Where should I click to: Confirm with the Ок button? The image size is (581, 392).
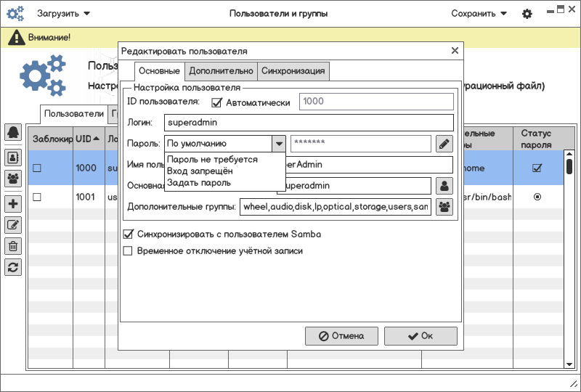[420, 336]
